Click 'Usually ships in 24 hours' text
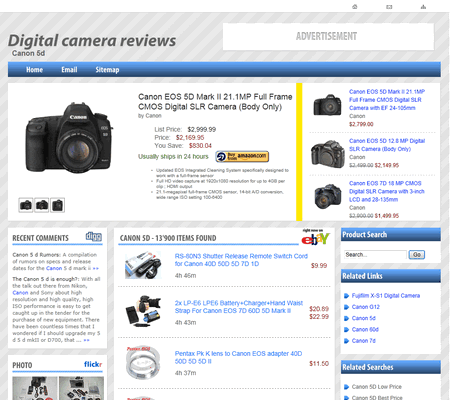This screenshot has width=450, height=400. pyautogui.click(x=173, y=157)
